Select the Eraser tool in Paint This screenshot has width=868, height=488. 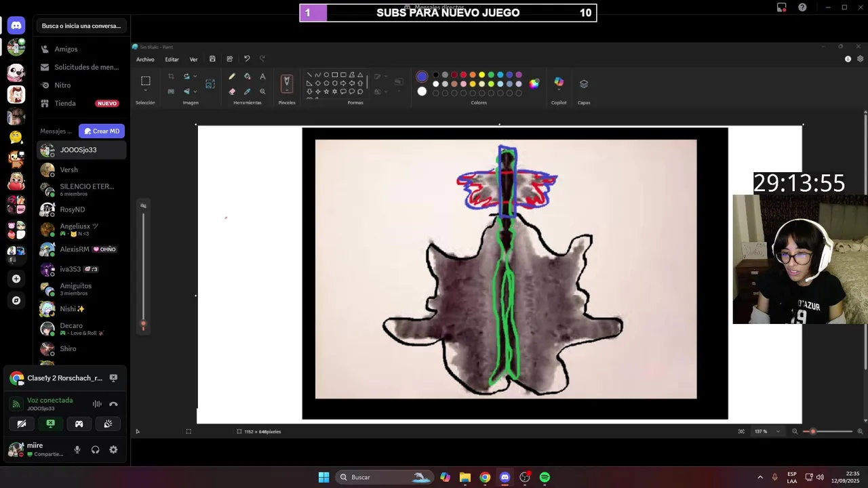point(232,91)
